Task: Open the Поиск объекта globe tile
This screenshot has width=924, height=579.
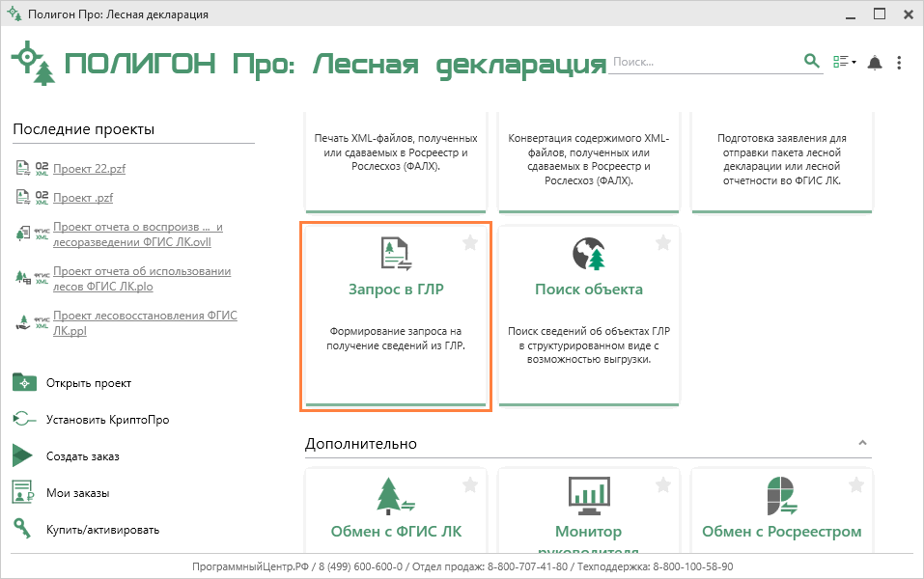Action: point(589,254)
